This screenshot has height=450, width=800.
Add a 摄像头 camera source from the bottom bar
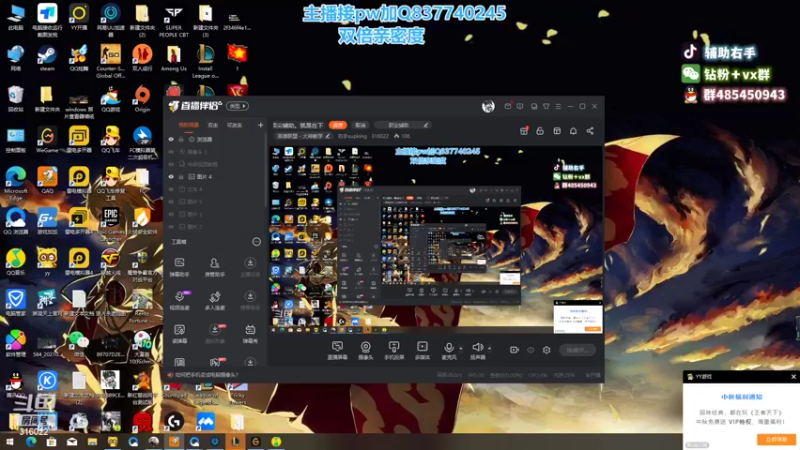(x=365, y=351)
